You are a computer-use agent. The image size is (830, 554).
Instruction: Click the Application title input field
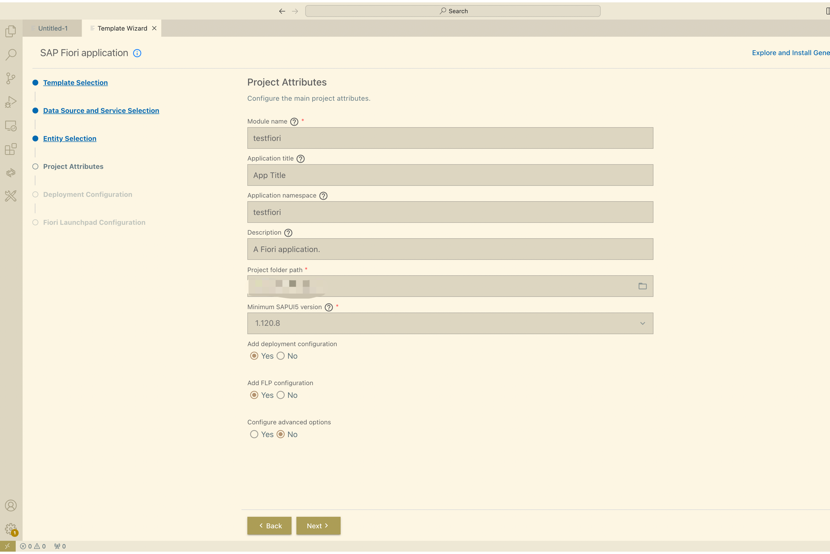pyautogui.click(x=450, y=175)
